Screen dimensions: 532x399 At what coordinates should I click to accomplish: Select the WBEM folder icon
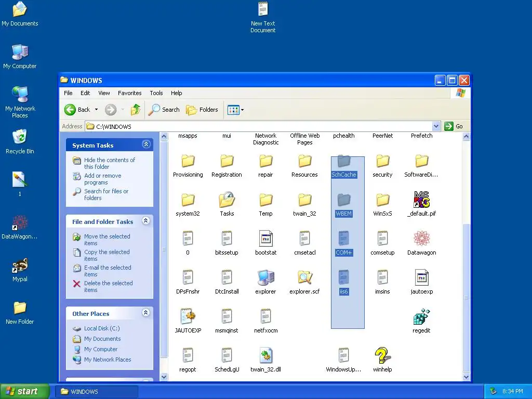coord(344,199)
